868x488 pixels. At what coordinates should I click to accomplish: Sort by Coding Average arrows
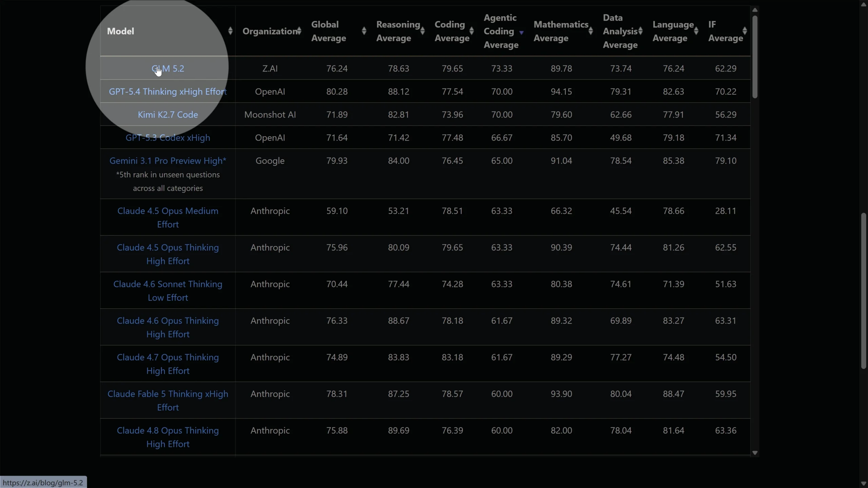pos(471,31)
